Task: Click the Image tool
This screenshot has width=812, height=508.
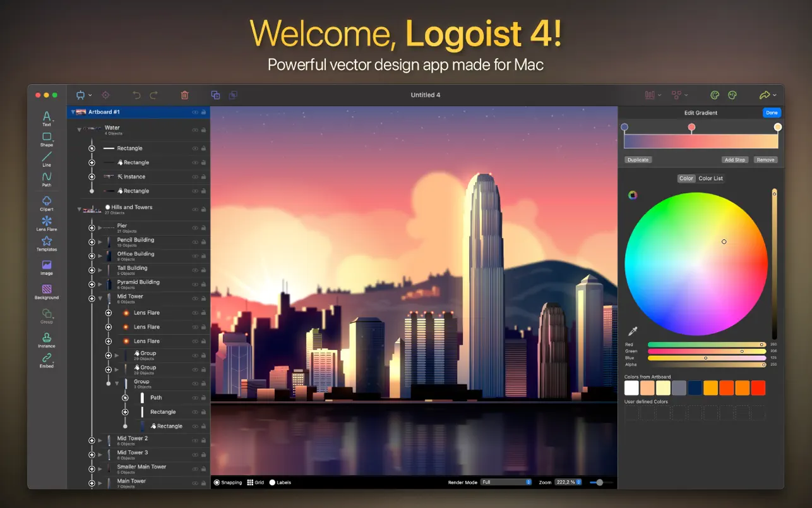Action: [x=47, y=267]
